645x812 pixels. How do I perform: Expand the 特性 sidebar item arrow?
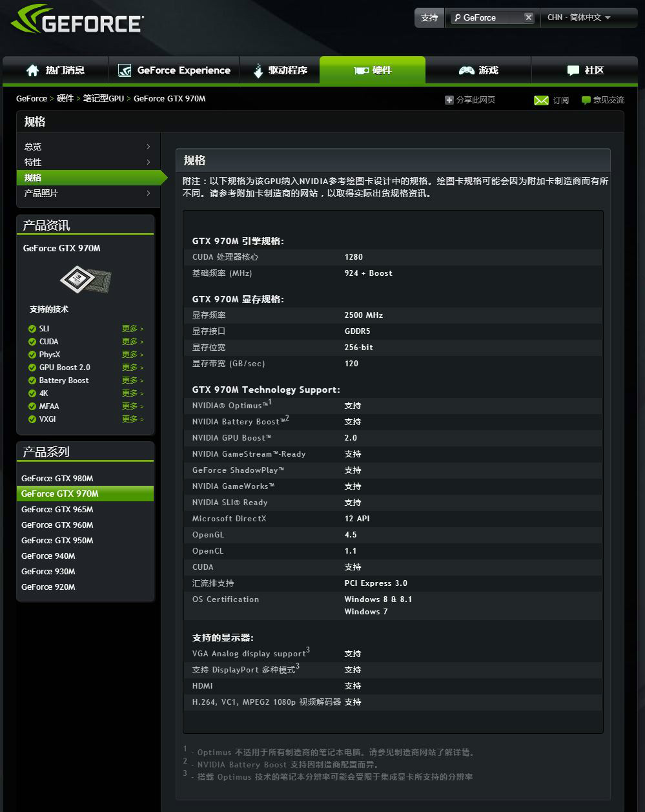(148, 162)
